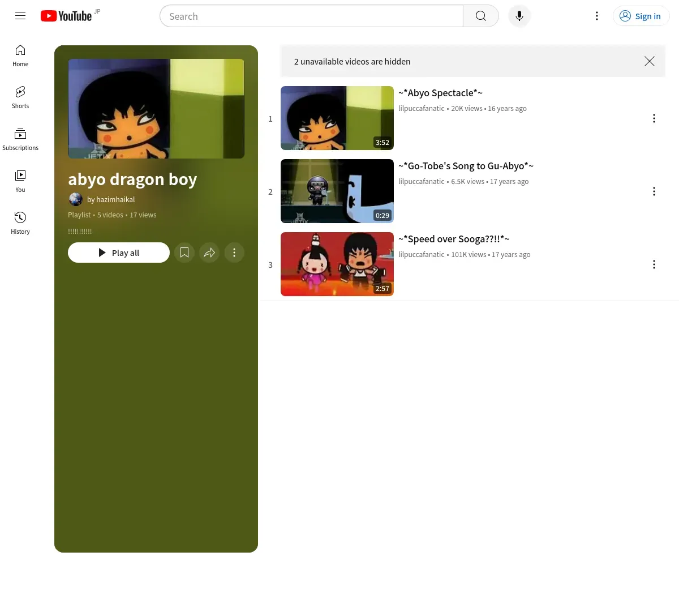Open the hazimhaikal channel link
This screenshot has height=616, width=679.
(111, 199)
